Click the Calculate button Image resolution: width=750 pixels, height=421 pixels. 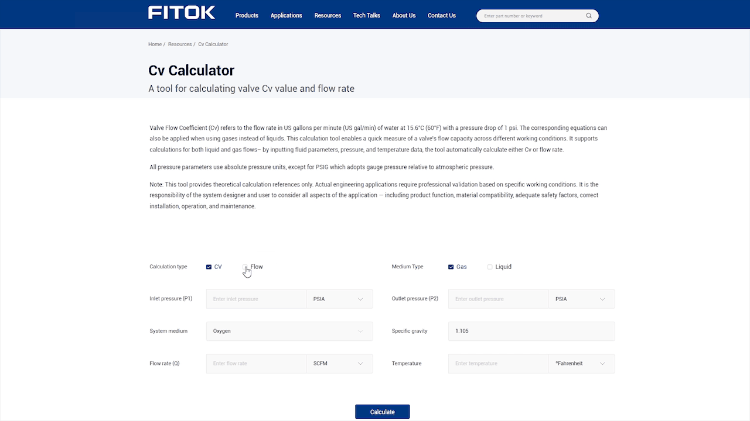pyautogui.click(x=382, y=412)
